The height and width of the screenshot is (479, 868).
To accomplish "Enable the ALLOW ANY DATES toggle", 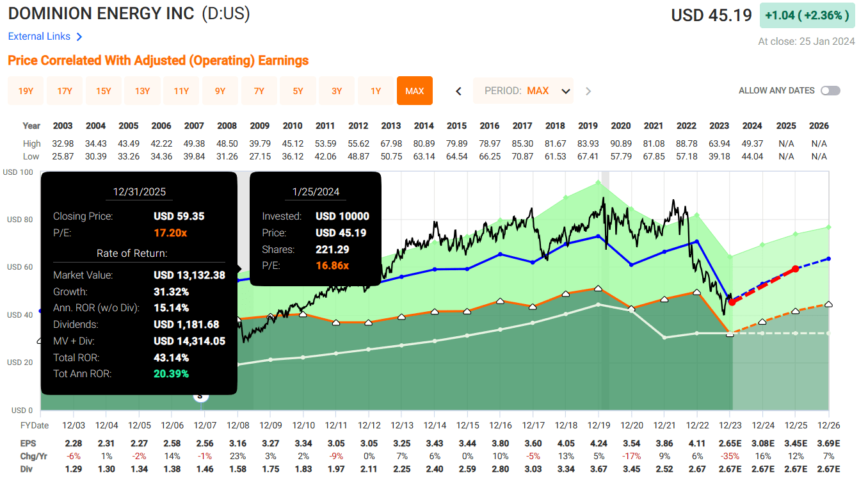I will click(830, 90).
